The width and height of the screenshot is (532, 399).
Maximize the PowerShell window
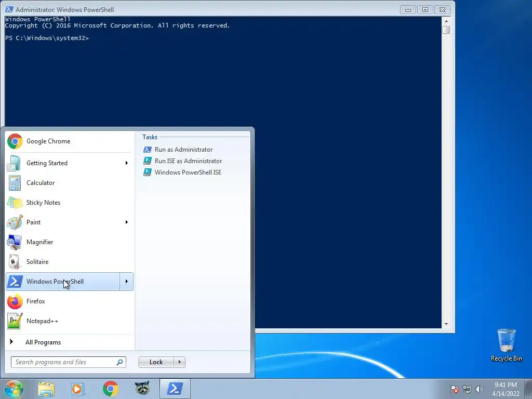pos(425,10)
